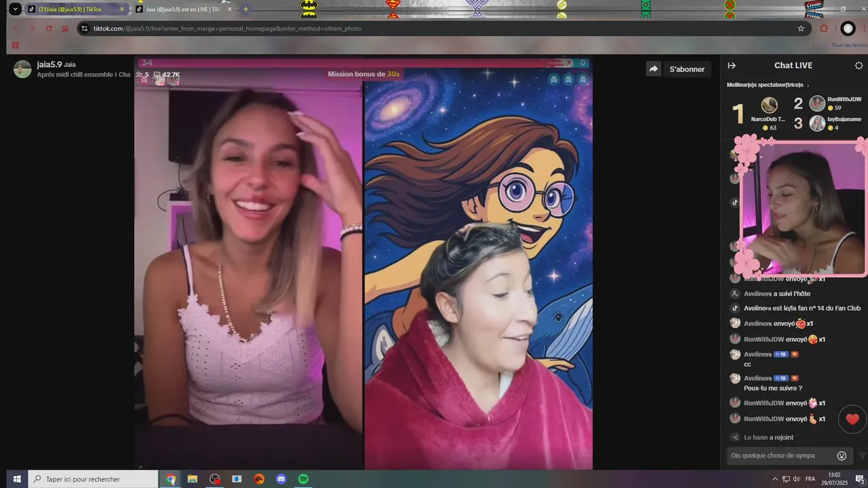868x488 pixels.
Task: Go to browser home page icon
Action: (x=65, y=28)
